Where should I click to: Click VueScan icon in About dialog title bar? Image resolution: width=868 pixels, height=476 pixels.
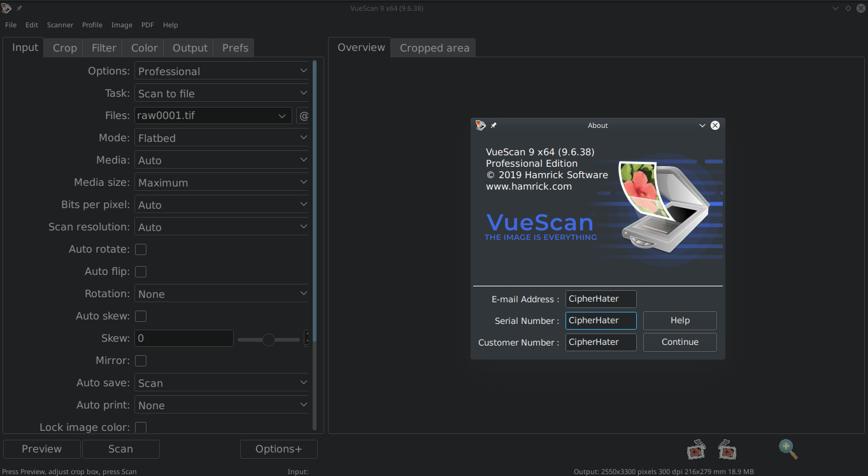(x=481, y=125)
